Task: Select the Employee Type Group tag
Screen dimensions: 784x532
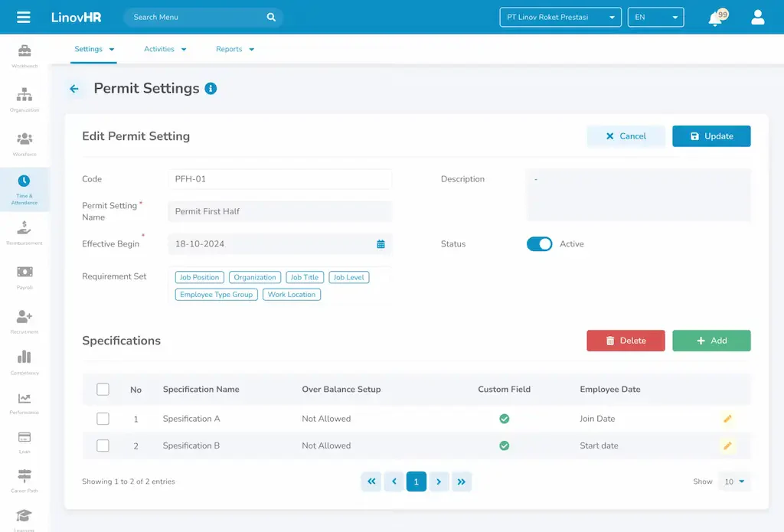Action: click(x=217, y=295)
